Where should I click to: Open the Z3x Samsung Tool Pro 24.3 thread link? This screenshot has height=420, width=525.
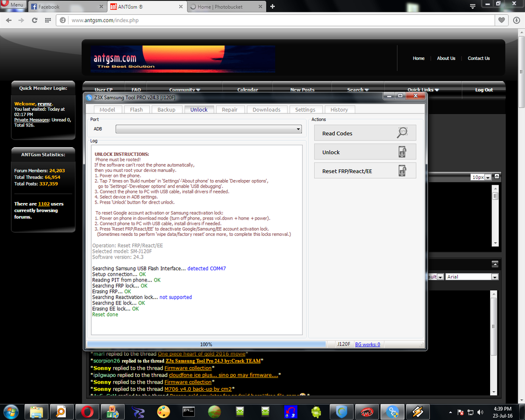tap(213, 361)
